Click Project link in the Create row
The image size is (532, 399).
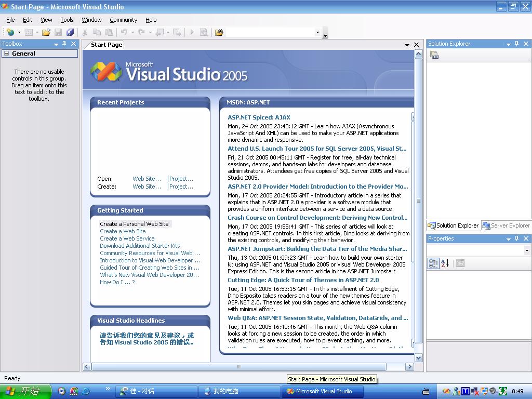pyautogui.click(x=181, y=187)
